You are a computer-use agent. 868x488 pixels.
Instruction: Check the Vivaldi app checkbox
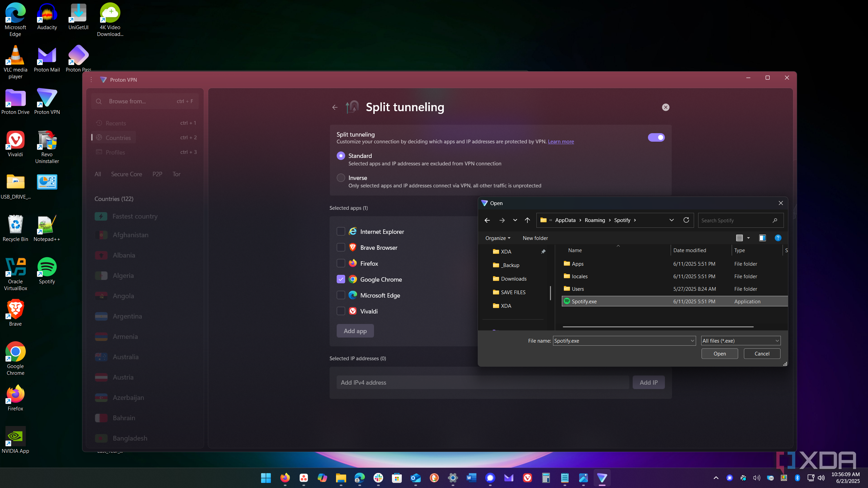341,311
